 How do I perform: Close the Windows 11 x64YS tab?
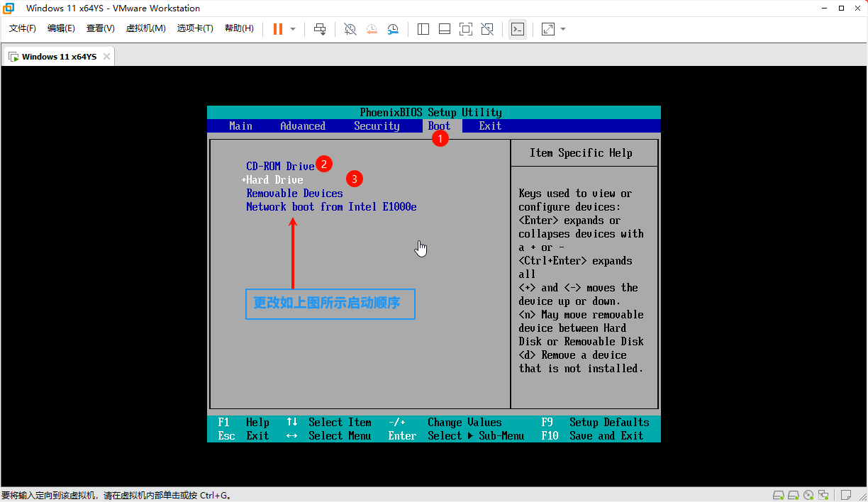point(106,57)
